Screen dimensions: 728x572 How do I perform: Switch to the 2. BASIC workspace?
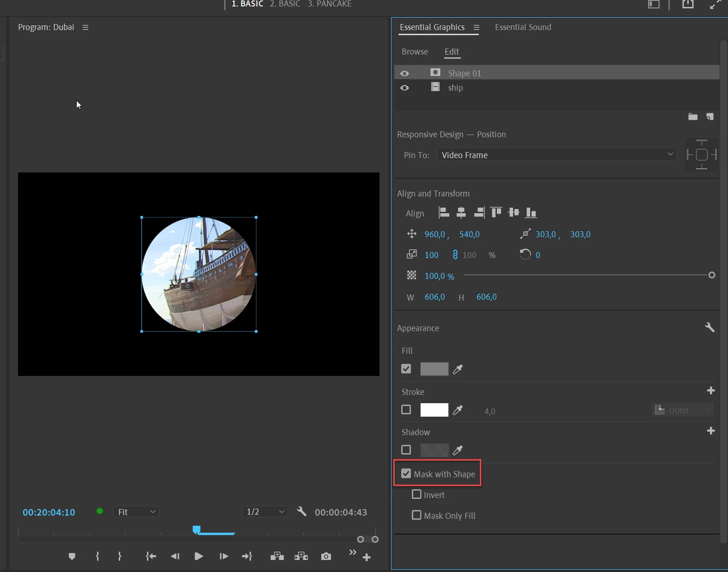point(285,4)
